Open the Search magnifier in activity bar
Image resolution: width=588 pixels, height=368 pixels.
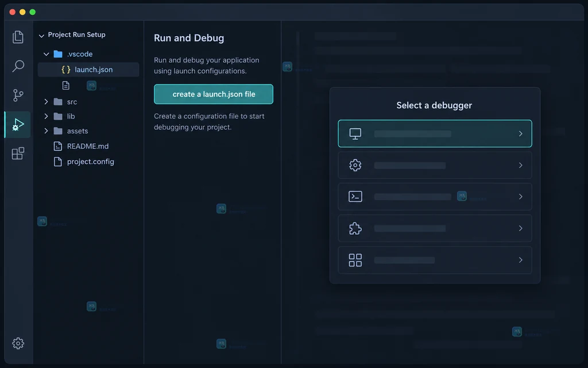click(x=18, y=66)
